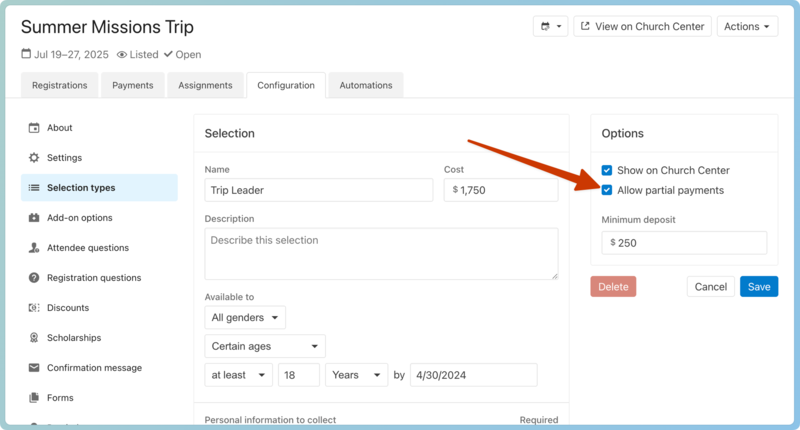
Task: Click the About sidebar icon
Action: [34, 128]
